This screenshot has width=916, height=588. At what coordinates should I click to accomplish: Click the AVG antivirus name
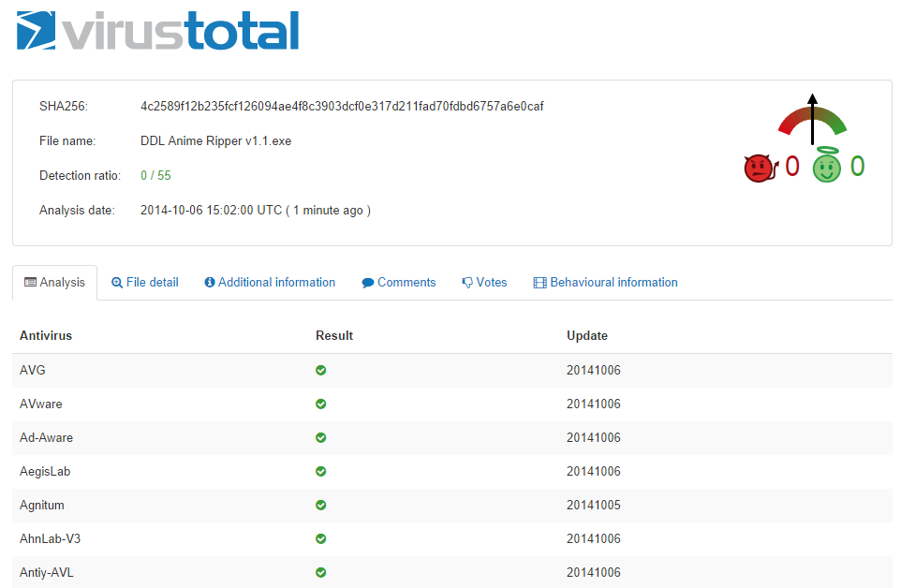click(x=32, y=370)
